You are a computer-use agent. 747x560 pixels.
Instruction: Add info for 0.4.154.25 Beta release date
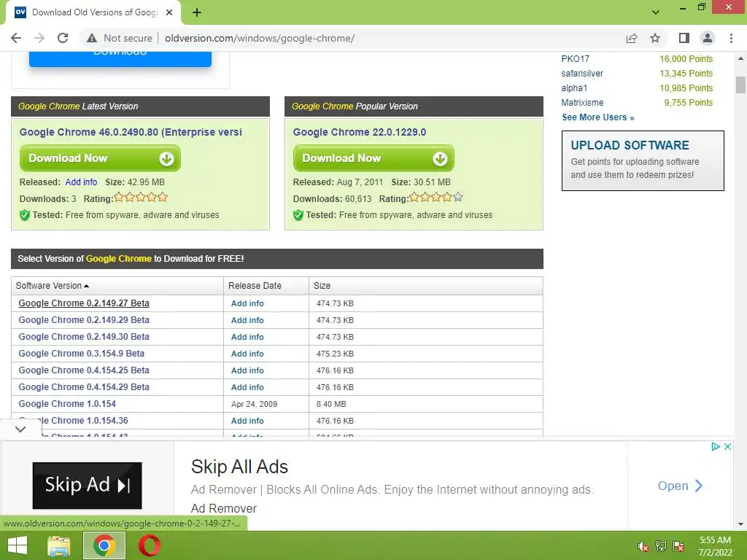[x=247, y=370]
